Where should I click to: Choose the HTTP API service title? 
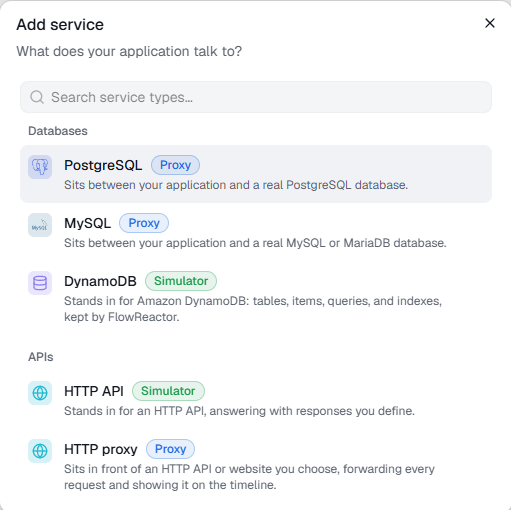coord(94,391)
